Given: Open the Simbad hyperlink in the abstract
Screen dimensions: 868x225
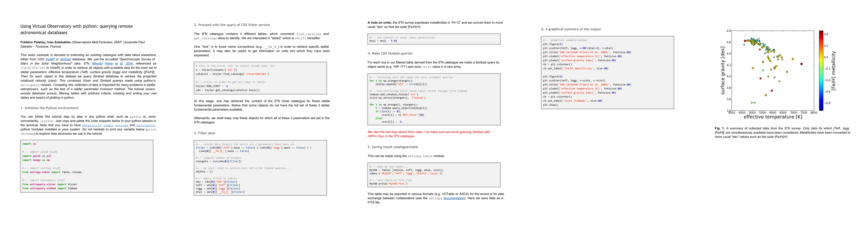Looking at the screenshot, I should (65, 59).
